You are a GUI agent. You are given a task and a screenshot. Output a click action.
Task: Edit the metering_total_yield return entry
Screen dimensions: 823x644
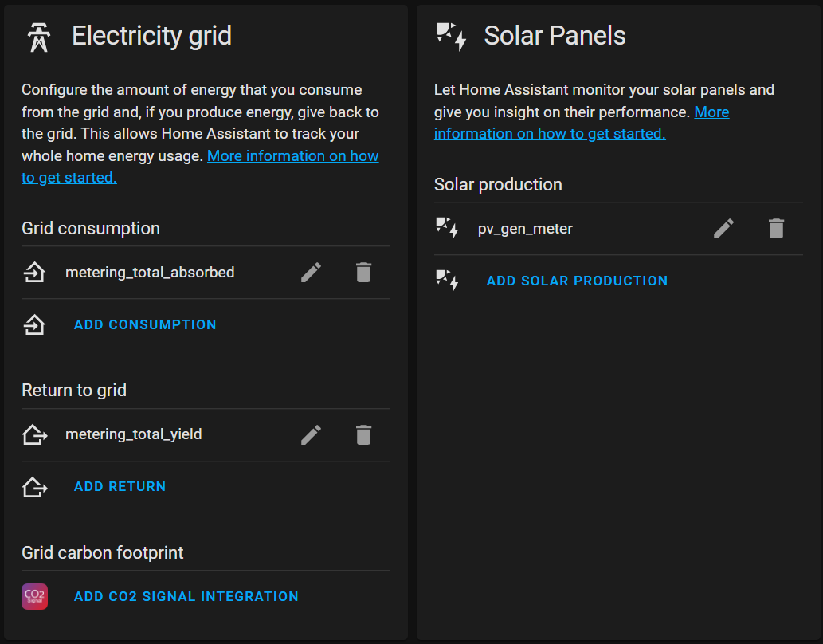[311, 434]
